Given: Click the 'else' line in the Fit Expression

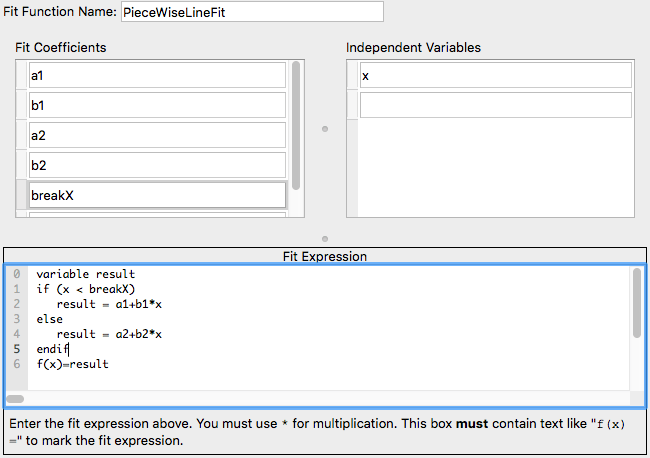Looking at the screenshot, I should 49,319.
